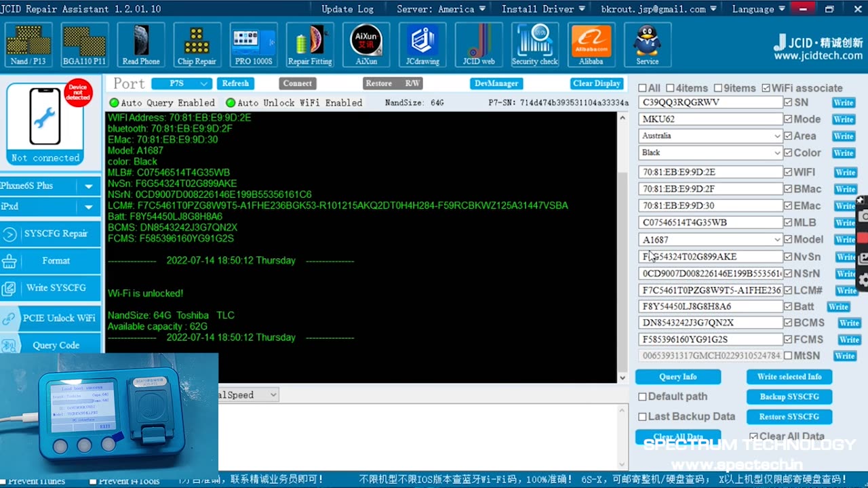The height and width of the screenshot is (488, 868).
Task: Open the Security check tool
Action: pyautogui.click(x=535, y=45)
